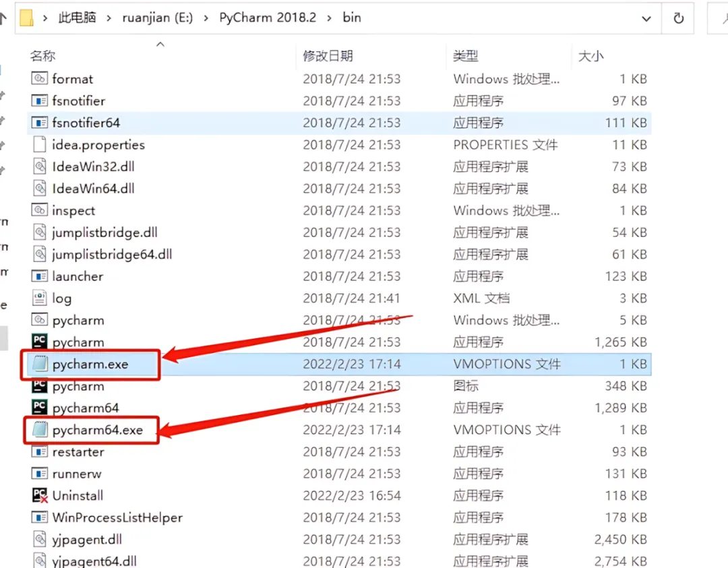Click the pycharm64.exe VMOPTIONS file icon
728x568 pixels.
click(40, 430)
